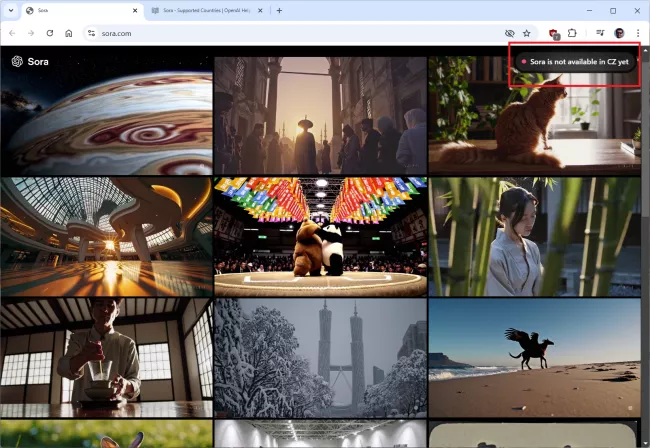
Task: Open the winged horse beach video
Action: [534, 357]
